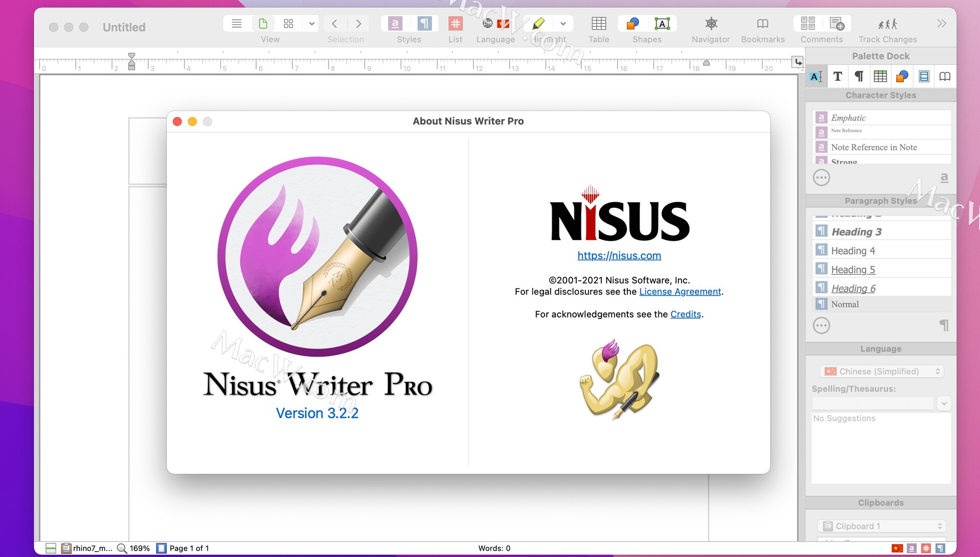Open the Credits link
The image size is (980, 557).
tap(685, 314)
